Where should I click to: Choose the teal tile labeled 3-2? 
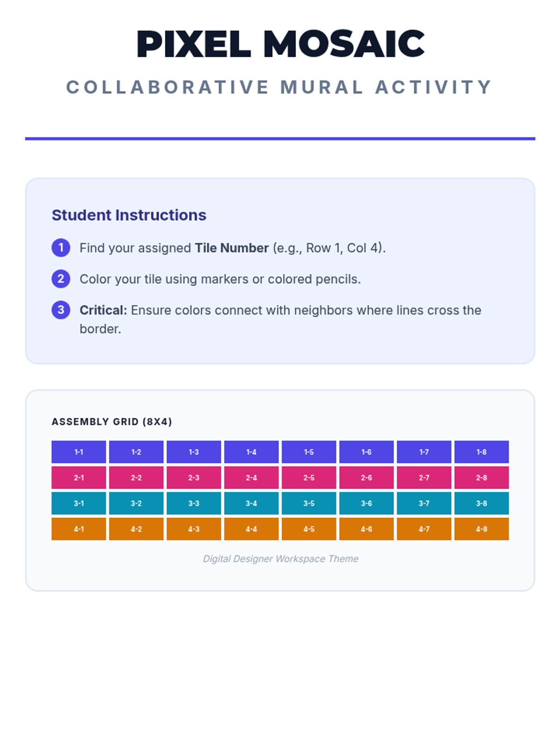[136, 503]
